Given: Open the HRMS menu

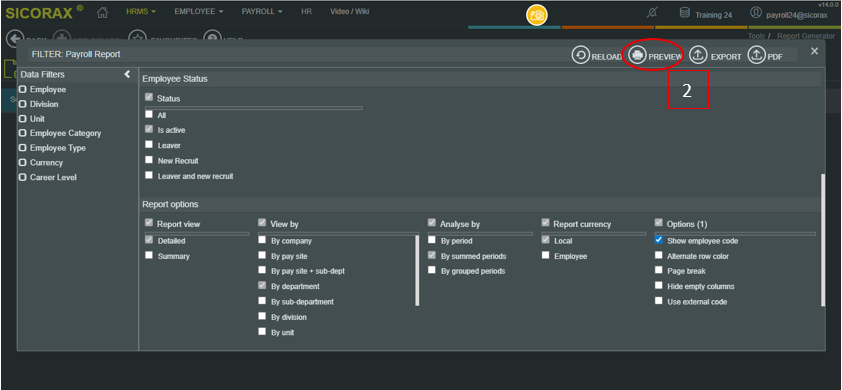Looking at the screenshot, I should pyautogui.click(x=141, y=11).
